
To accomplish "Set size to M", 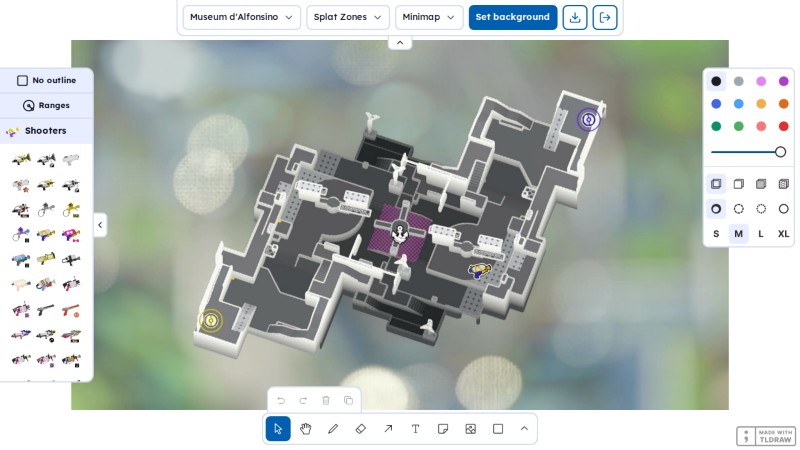I will coord(738,234).
